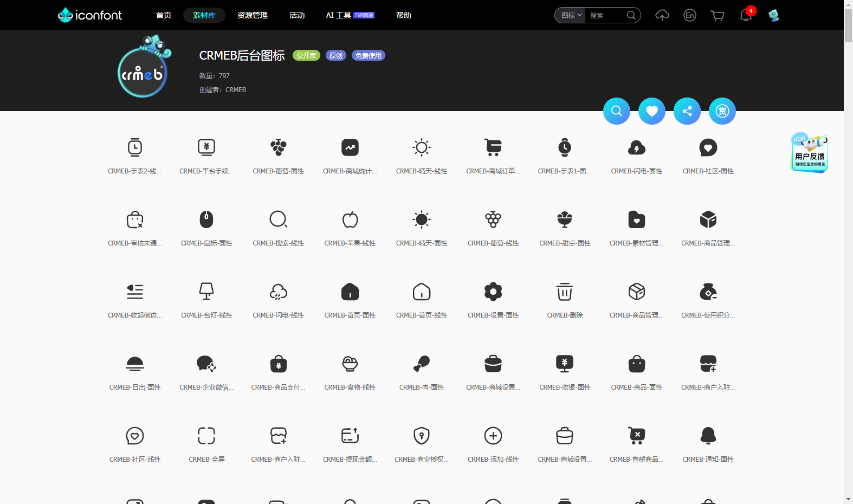Expand the 图标 search type dropdown
Screen dimensions: 853x504
pyautogui.click(x=571, y=15)
